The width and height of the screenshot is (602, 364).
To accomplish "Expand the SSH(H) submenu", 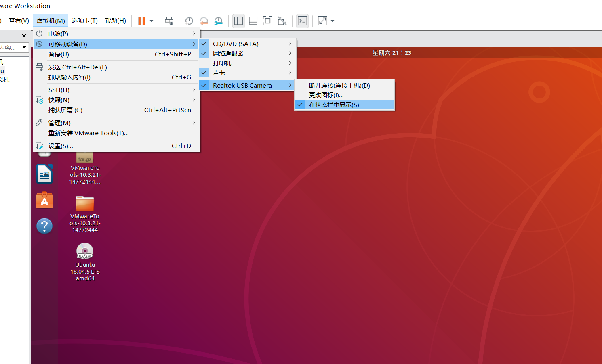I will coord(116,90).
